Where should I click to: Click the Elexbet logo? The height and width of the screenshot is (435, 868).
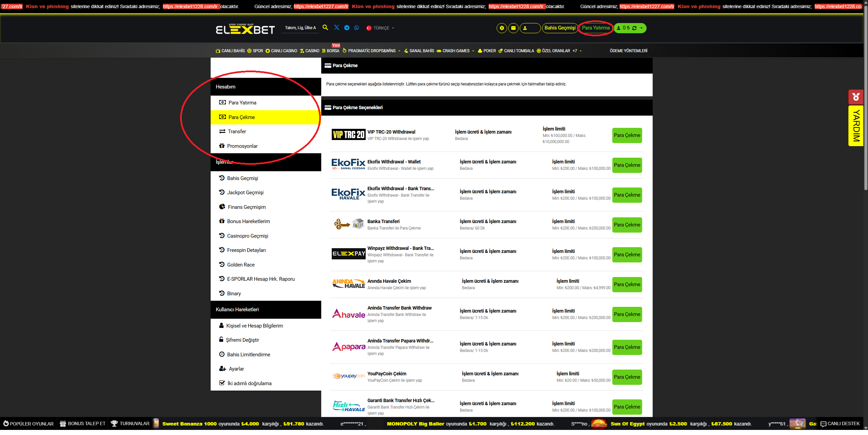tap(245, 29)
